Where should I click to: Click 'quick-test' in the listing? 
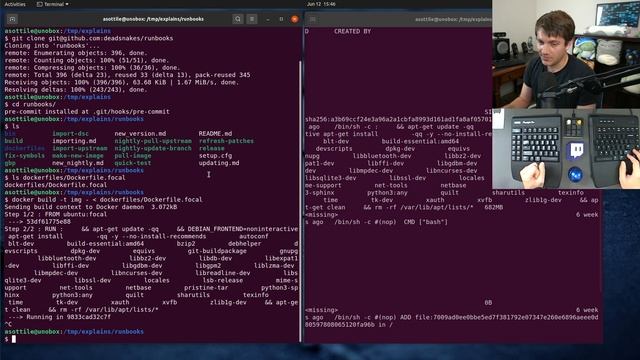[x=133, y=163]
